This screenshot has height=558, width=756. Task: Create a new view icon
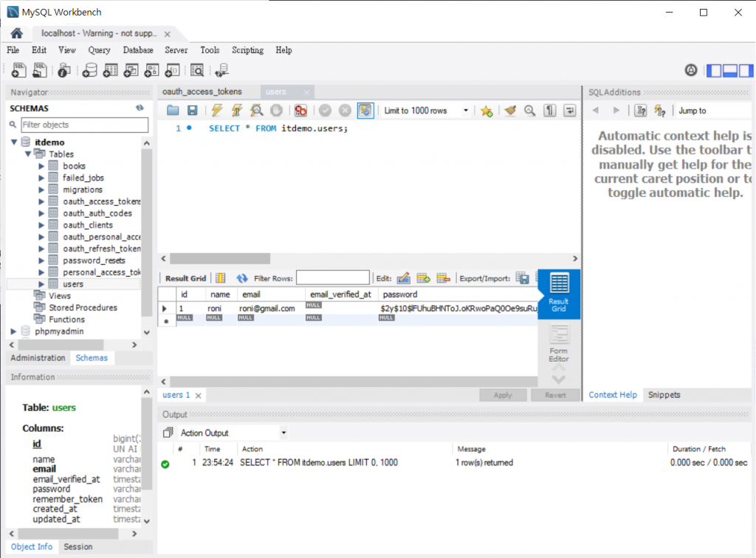pyautogui.click(x=131, y=70)
